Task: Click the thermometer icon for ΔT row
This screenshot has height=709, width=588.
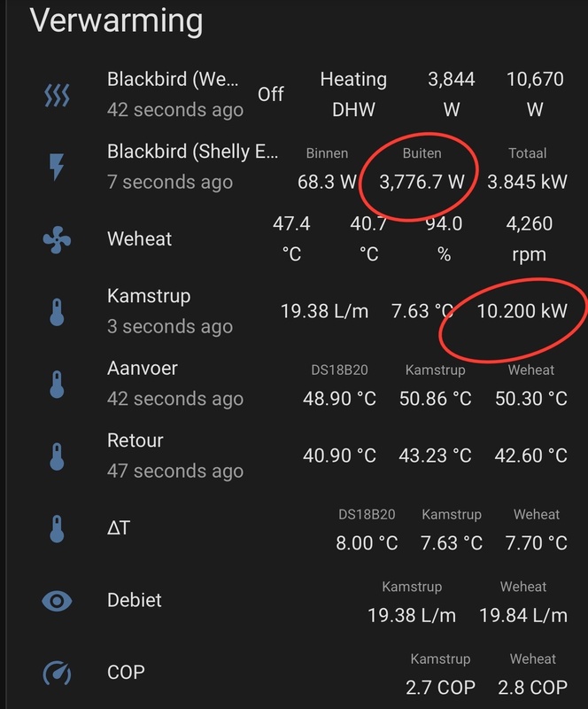Action: (57, 528)
